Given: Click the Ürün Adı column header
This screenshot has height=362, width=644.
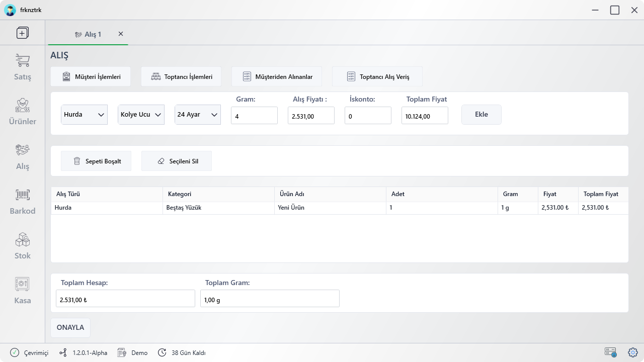Looking at the screenshot, I should [330, 194].
